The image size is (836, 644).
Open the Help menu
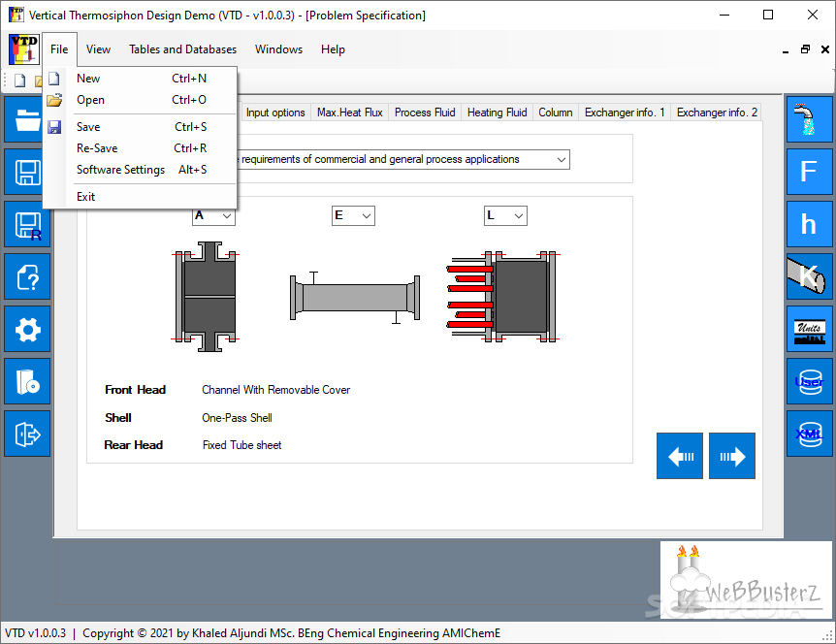pos(333,49)
